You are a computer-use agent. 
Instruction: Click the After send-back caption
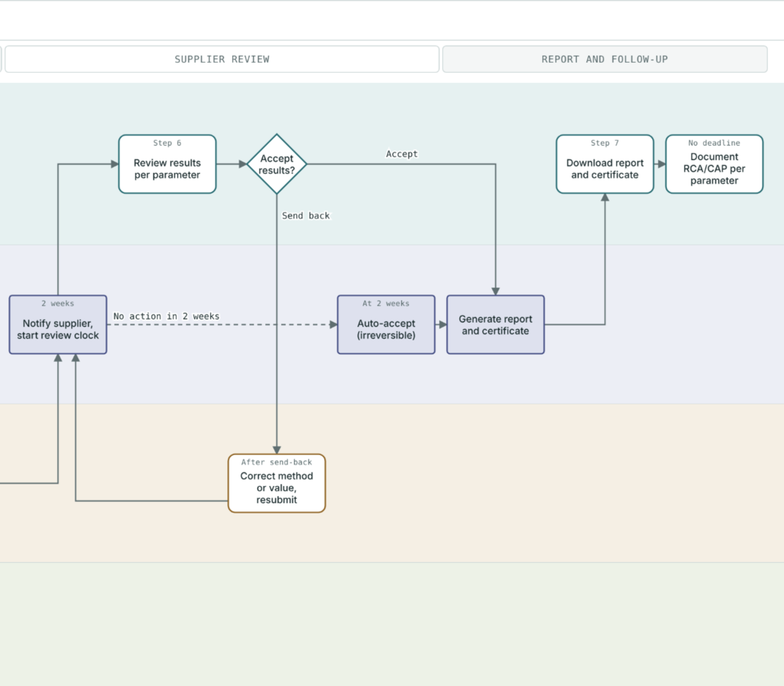277,462
